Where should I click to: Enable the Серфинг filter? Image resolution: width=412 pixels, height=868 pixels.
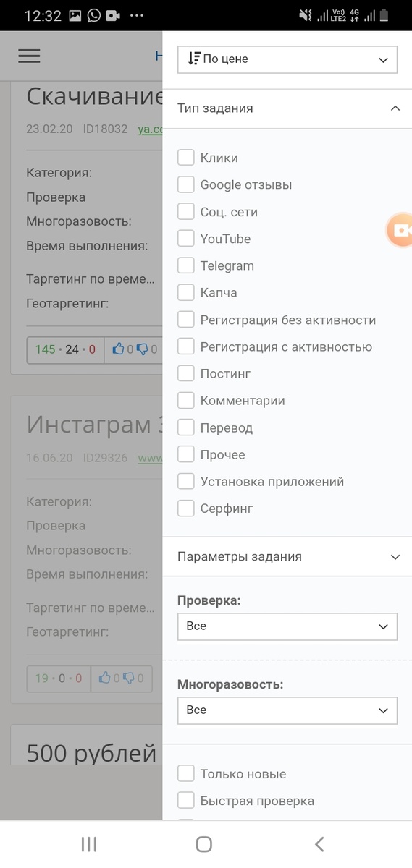pyautogui.click(x=186, y=509)
